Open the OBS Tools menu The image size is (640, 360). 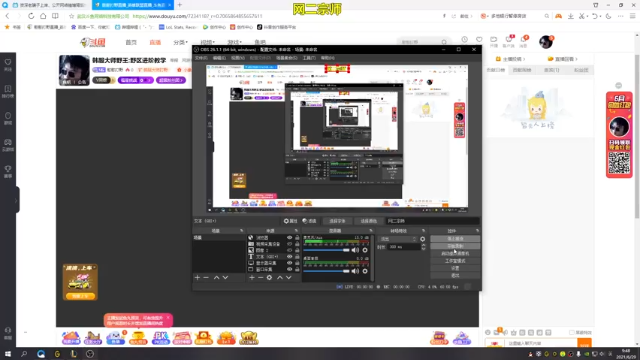pos(309,58)
